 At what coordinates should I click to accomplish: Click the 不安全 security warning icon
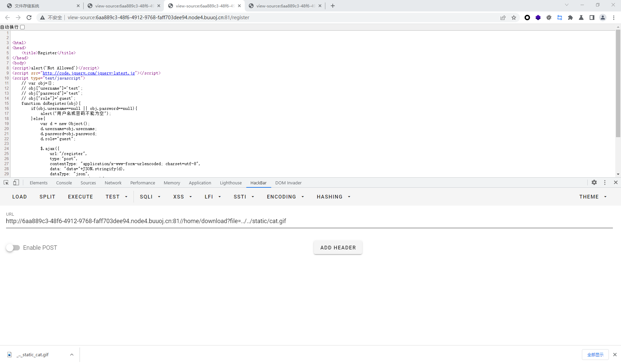click(42, 18)
